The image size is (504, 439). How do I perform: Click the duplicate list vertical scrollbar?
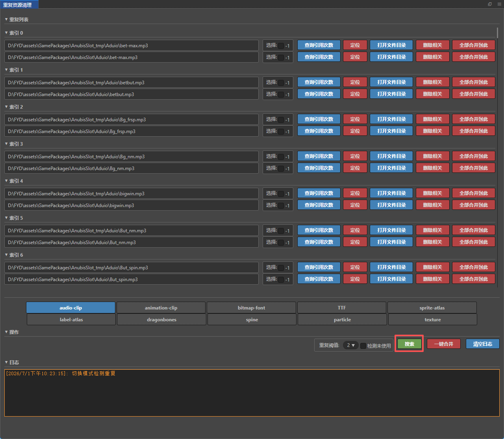click(x=497, y=33)
